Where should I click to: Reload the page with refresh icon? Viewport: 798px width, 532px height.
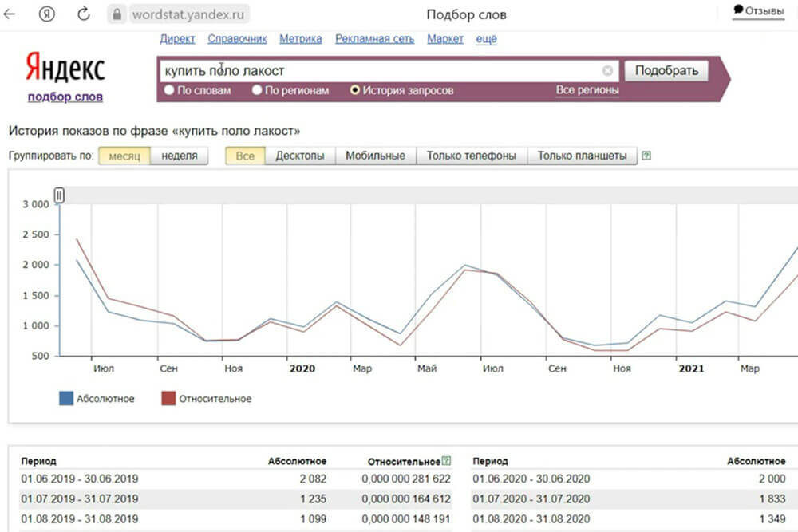pos(84,14)
